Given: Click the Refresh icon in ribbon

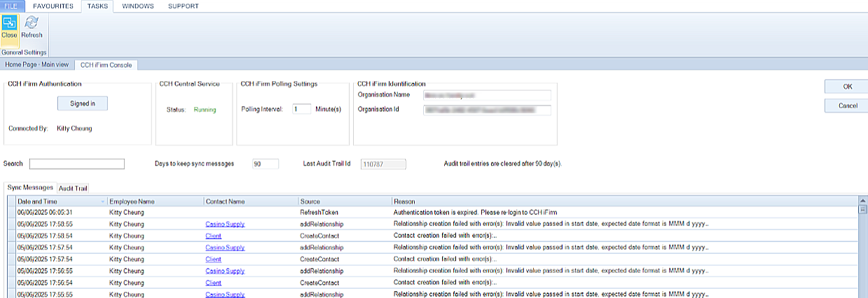Looking at the screenshot, I should (x=32, y=28).
